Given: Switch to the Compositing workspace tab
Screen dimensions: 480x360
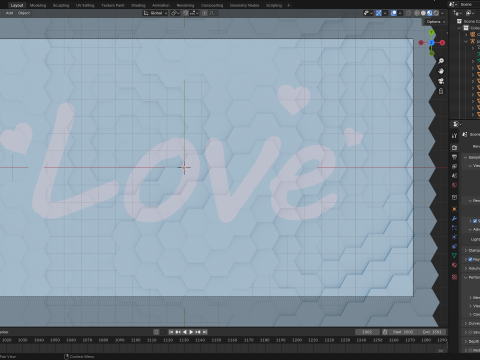Looking at the screenshot, I should pos(212,5).
